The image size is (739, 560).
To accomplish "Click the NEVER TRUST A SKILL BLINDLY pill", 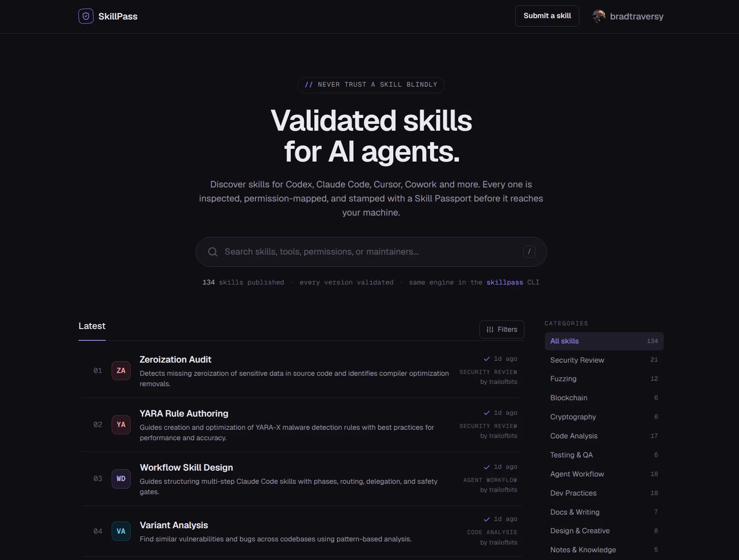I will click(x=371, y=85).
